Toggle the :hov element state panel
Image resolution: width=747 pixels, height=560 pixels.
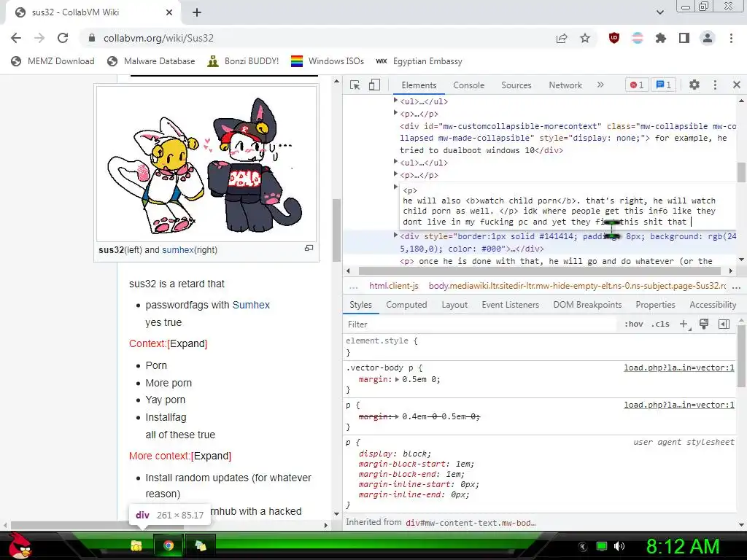click(x=634, y=324)
